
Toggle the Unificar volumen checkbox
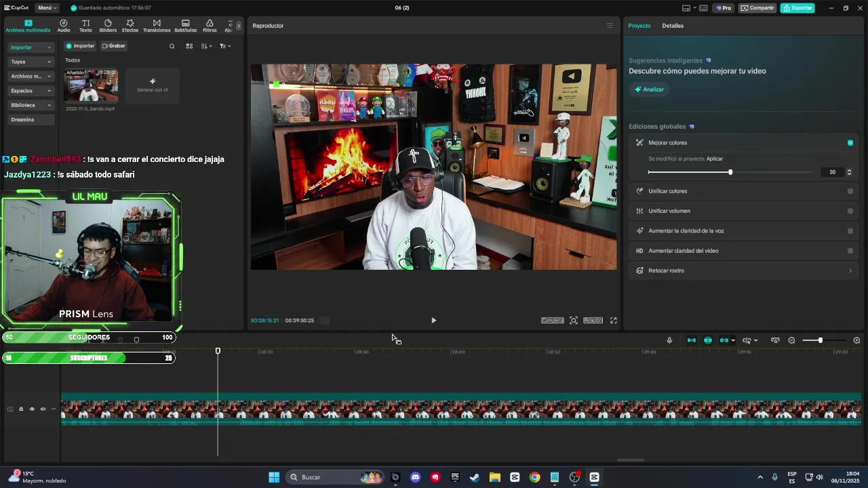(x=850, y=211)
